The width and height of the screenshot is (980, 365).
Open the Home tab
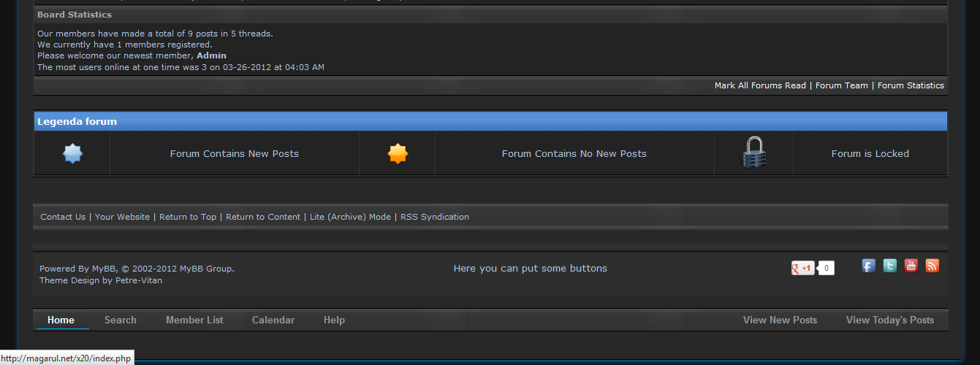tap(61, 320)
